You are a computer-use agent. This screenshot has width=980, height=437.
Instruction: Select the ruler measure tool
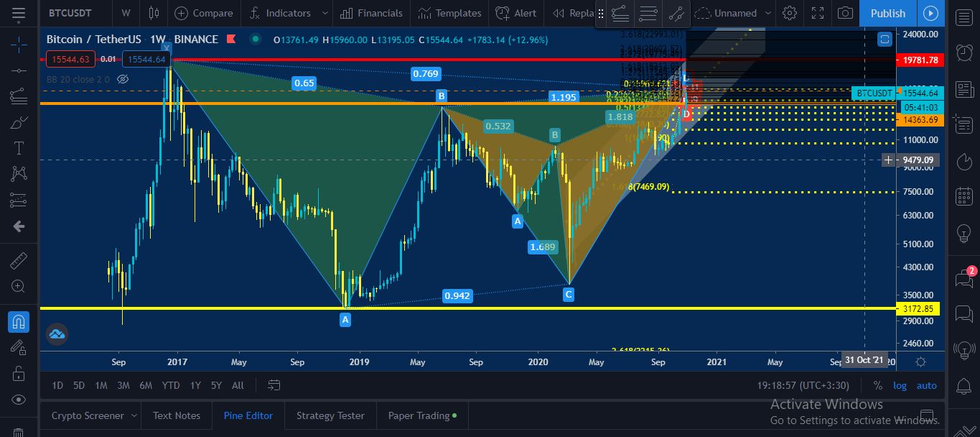pyautogui.click(x=19, y=260)
